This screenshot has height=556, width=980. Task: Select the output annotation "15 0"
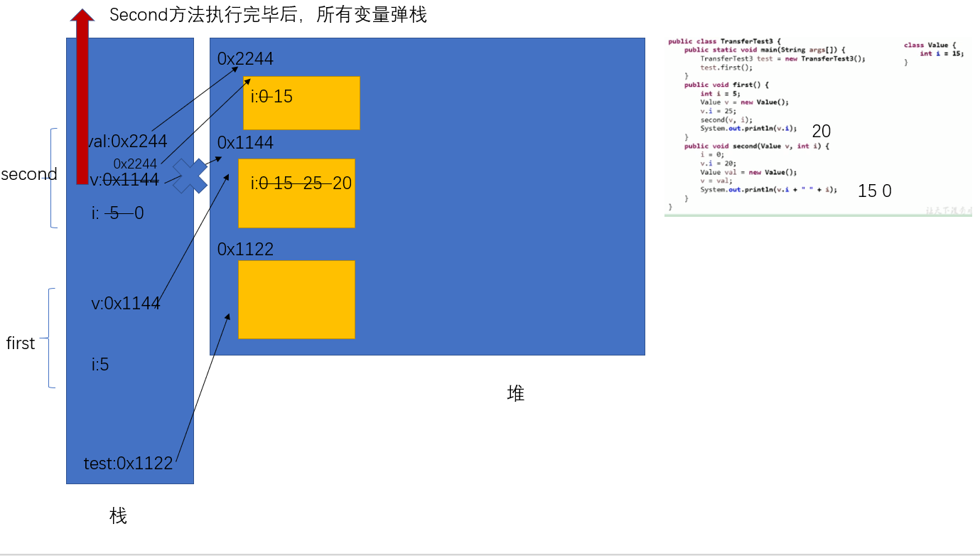point(875,191)
